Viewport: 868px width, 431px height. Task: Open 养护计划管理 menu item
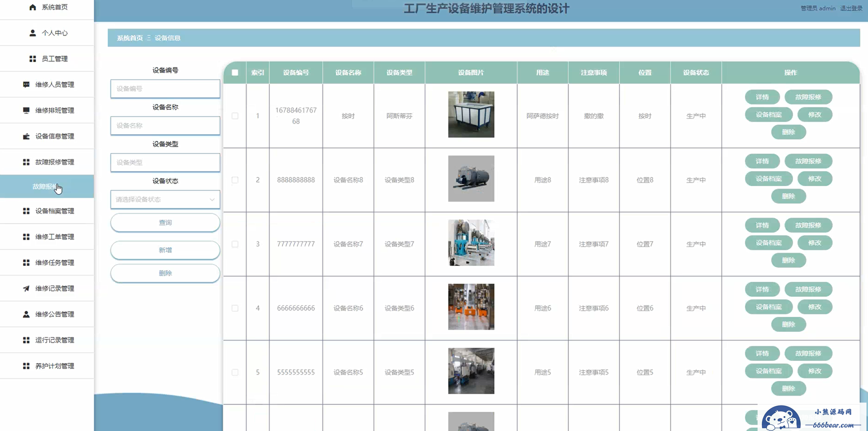pos(47,366)
